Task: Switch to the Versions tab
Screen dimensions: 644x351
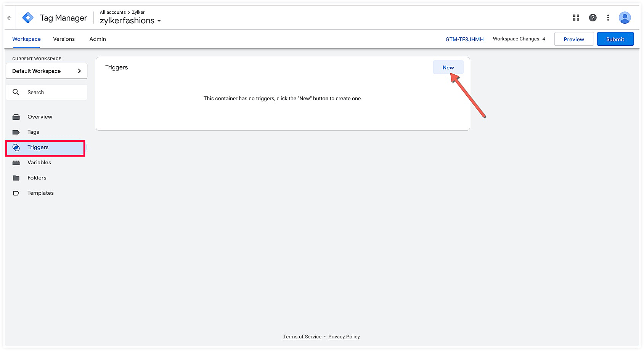Action: 64,39
